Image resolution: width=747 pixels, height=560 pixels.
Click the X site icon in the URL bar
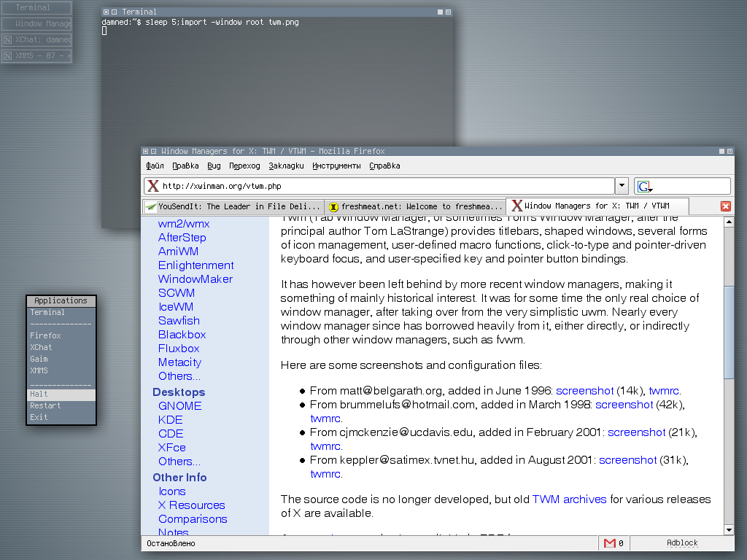pyautogui.click(x=153, y=186)
